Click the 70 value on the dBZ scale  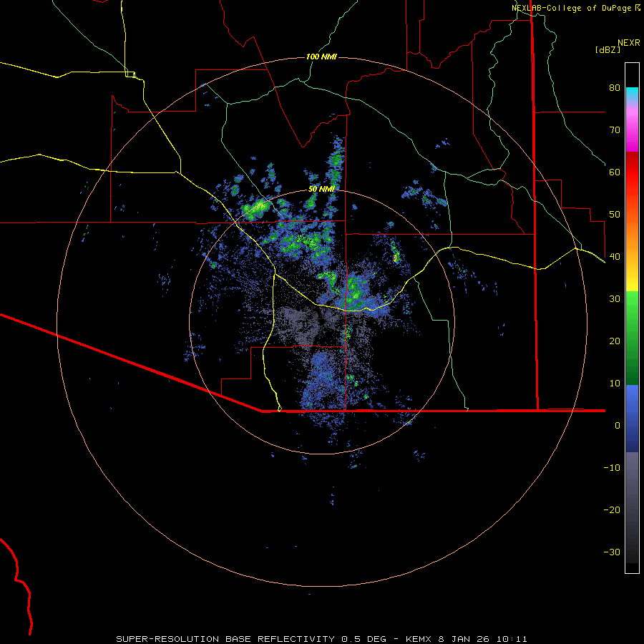coord(615,130)
